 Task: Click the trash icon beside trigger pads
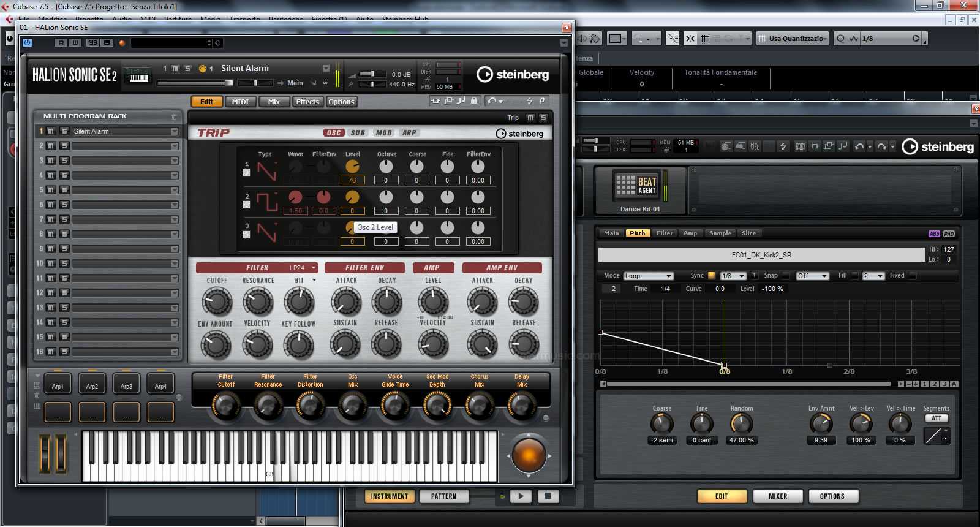click(37, 395)
